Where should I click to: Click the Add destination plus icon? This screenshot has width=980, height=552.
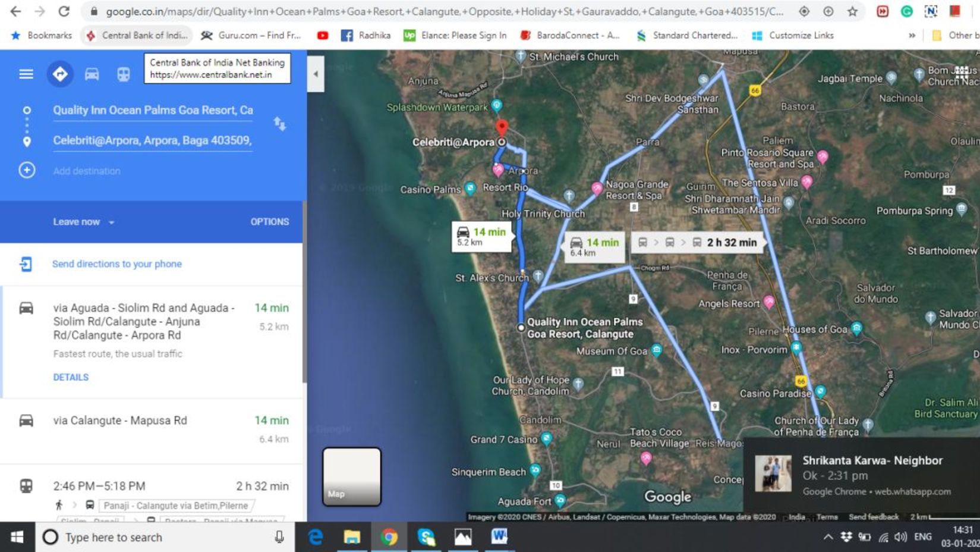click(x=27, y=170)
